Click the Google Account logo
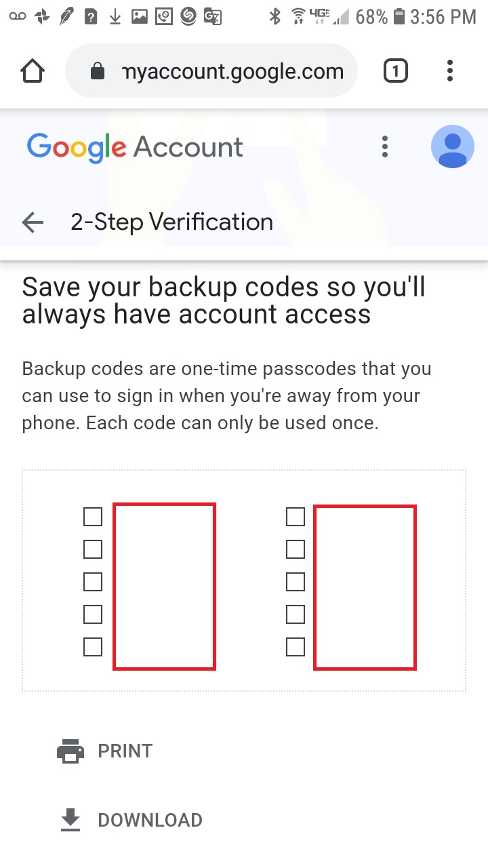The width and height of the screenshot is (488, 868). click(135, 147)
